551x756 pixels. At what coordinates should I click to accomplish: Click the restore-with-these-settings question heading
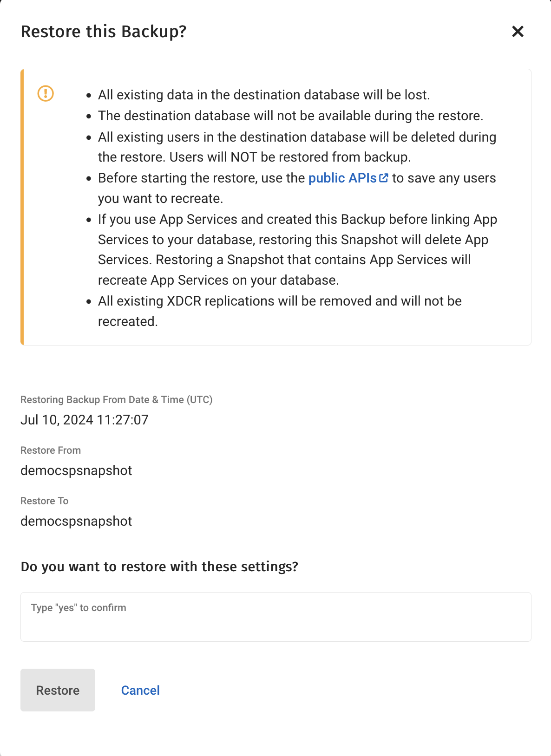[x=159, y=567]
